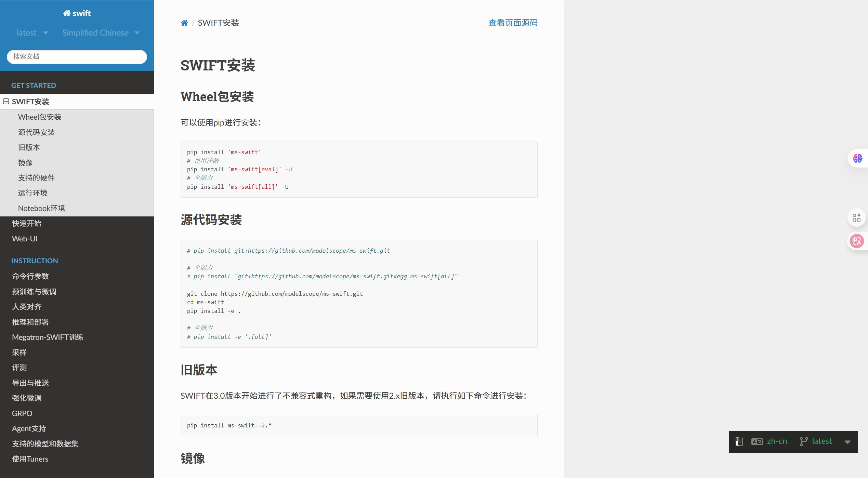
Task: Open 快速开始 in the sidebar menu
Action: coord(27,224)
